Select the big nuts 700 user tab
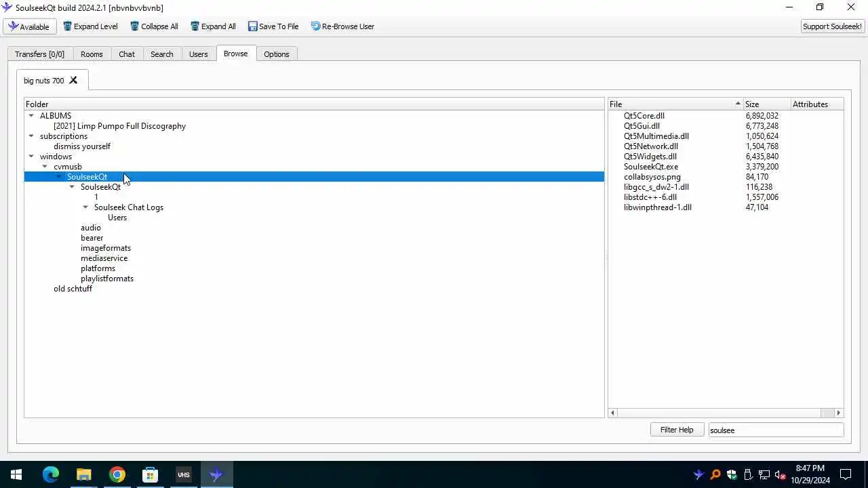The image size is (868, 488). tap(43, 81)
